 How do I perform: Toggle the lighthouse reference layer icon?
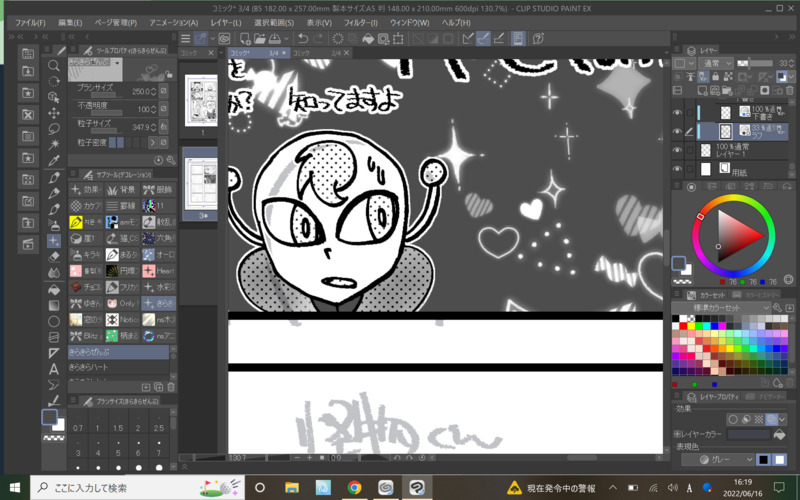[x=690, y=77]
